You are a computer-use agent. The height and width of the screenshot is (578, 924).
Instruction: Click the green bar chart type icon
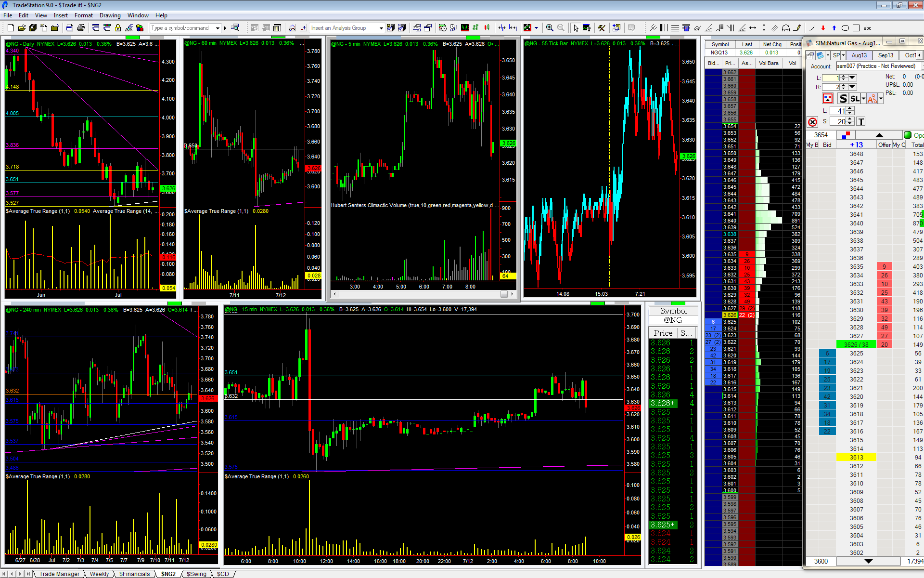pyautogui.click(x=475, y=28)
